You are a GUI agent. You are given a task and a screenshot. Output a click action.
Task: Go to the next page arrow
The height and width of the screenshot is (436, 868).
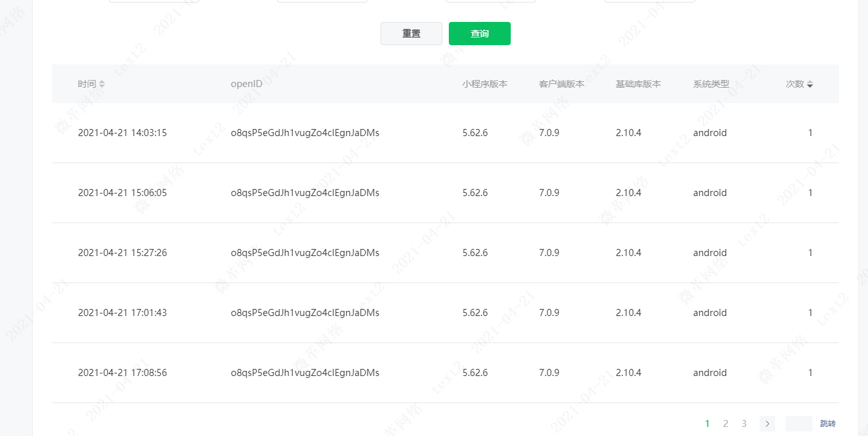pyautogui.click(x=767, y=424)
